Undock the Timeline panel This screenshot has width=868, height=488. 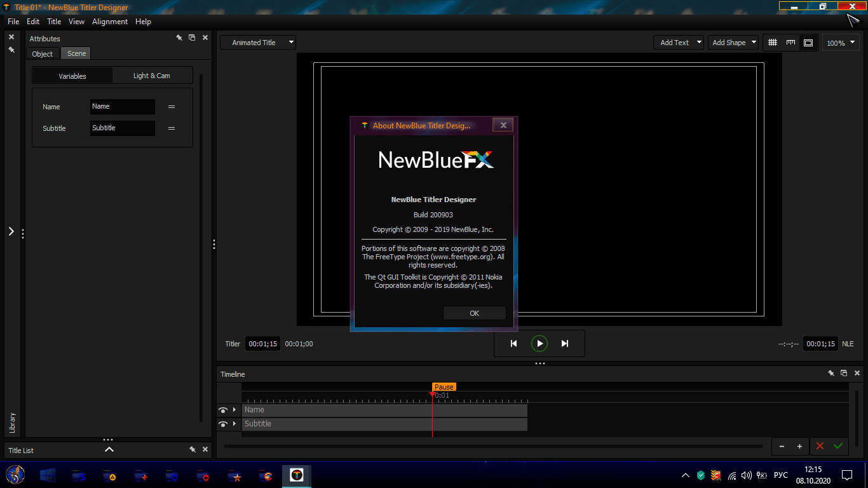click(x=844, y=374)
